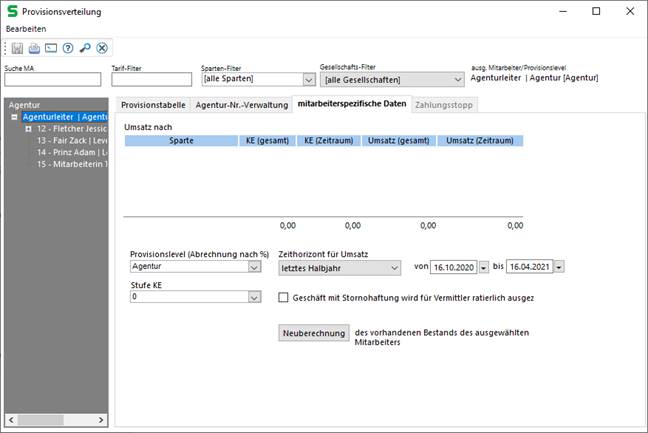Click the key toolbar icon
Image resolution: width=648 pixels, height=433 pixels.
[x=85, y=48]
